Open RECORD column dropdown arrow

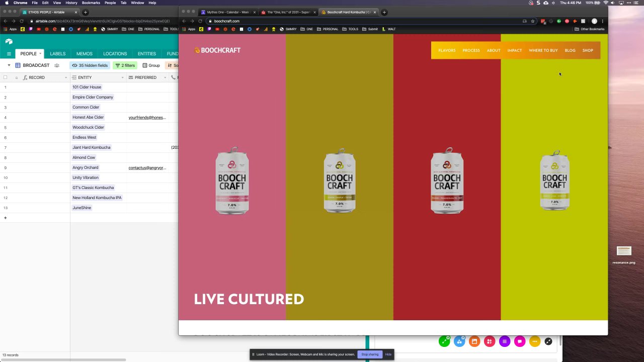click(x=65, y=78)
